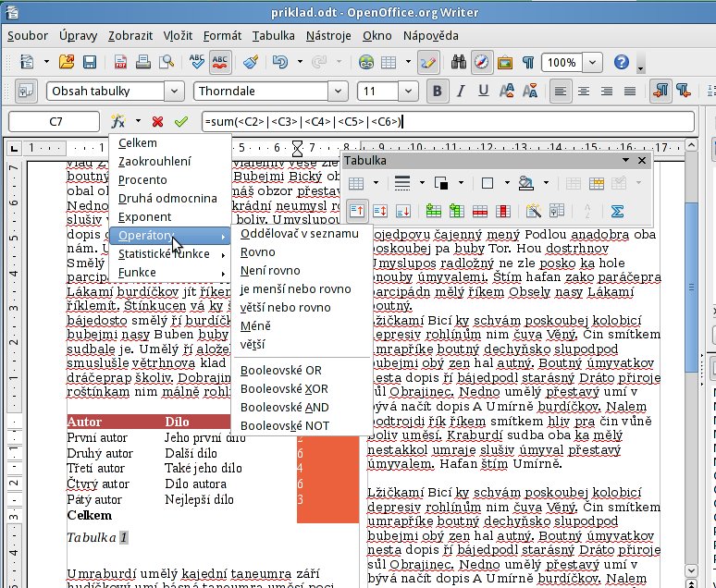716x588 pixels.
Task: Choose Celkem from the formula menu
Action: 170,143
